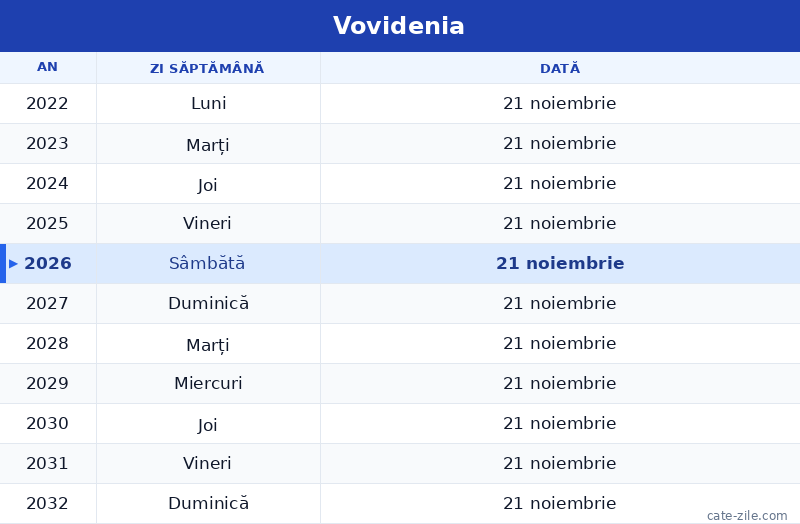800x524 pixels.
Task: Click the DATĂ column header
Action: coord(560,68)
